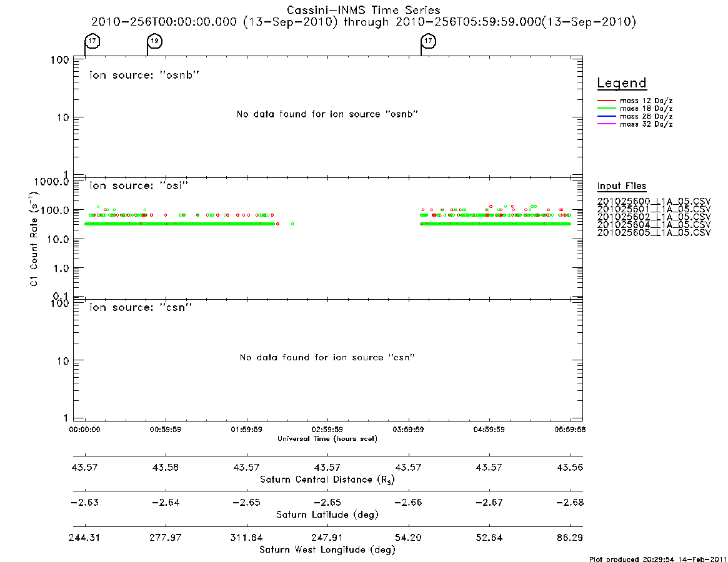728x562 pixels.
Task: Click the 54.20 west longitude value
Action: (408, 538)
